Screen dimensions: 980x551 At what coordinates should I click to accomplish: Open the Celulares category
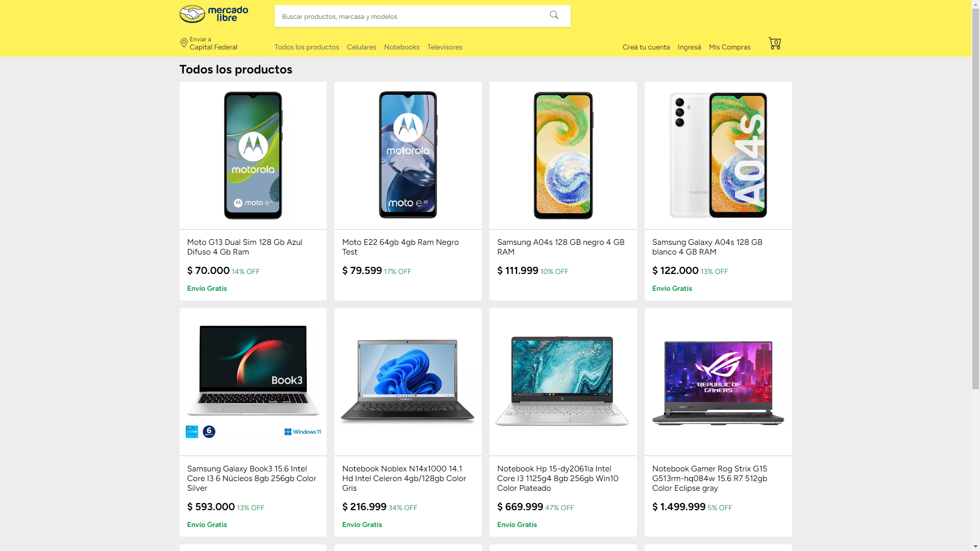361,47
